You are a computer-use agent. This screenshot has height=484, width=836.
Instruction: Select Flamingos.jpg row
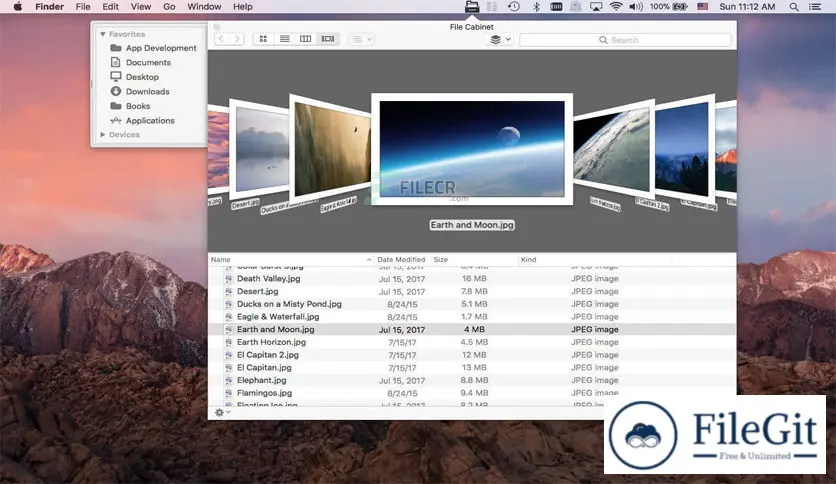(472, 393)
